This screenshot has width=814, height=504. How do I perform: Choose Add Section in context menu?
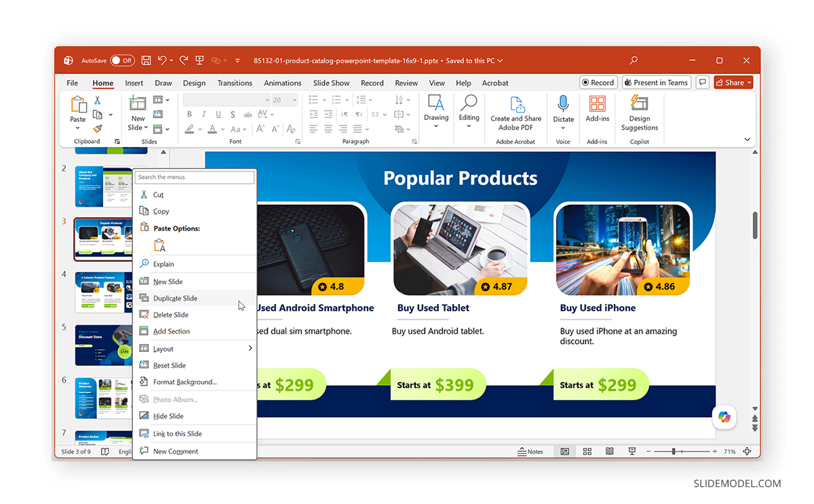coord(195,331)
